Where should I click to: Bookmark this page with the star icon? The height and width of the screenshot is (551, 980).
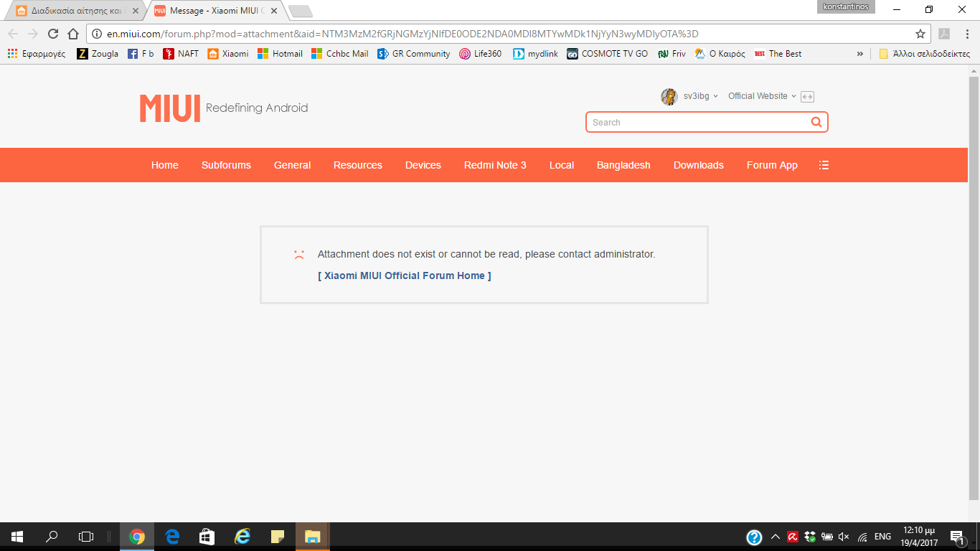click(x=920, y=34)
